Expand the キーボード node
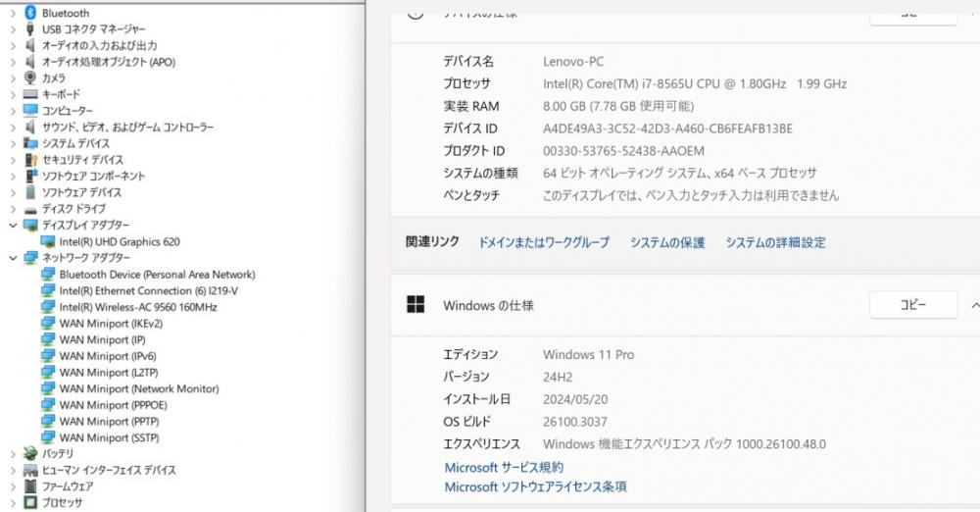The image size is (980, 512). (x=13, y=94)
